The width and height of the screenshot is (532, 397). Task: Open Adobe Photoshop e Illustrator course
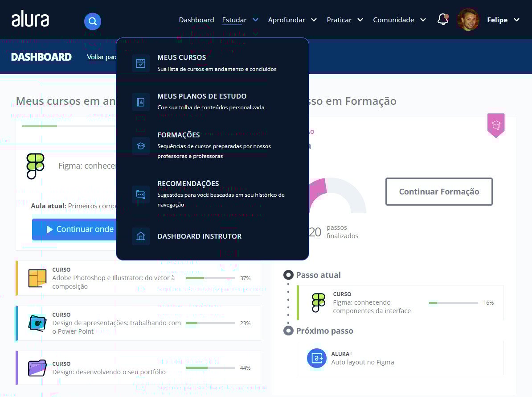click(x=139, y=278)
